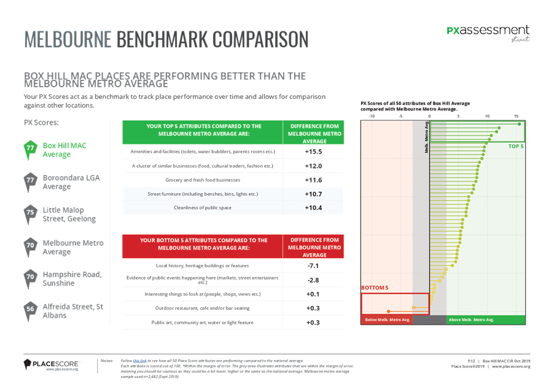
Task: Click the vertical 'Melb. Metro Avg.' chart label
Action: click(426, 137)
